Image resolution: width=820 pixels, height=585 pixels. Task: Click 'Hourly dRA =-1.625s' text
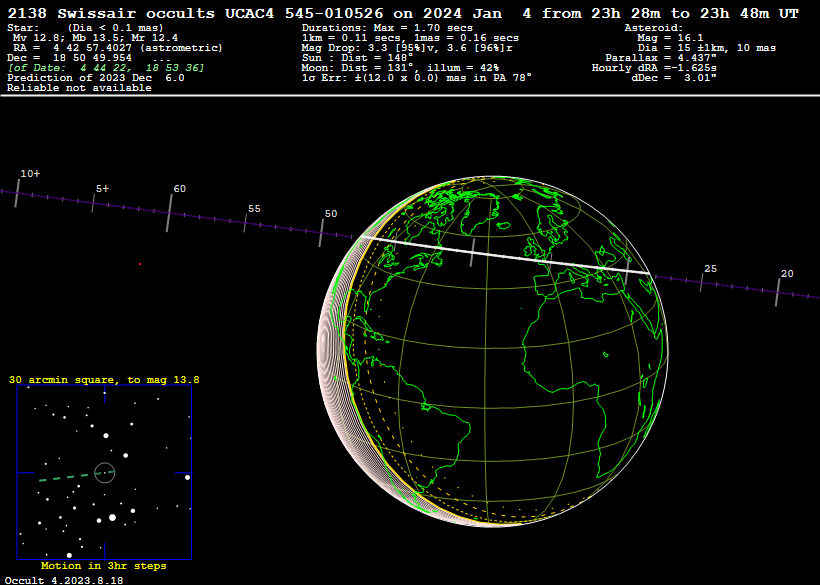click(x=654, y=68)
